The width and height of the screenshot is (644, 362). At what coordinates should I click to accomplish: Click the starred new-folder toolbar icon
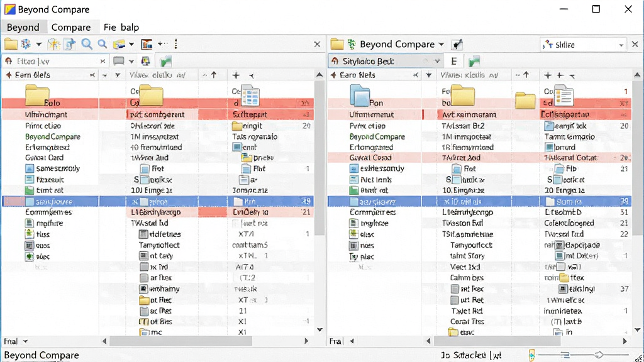(x=53, y=44)
